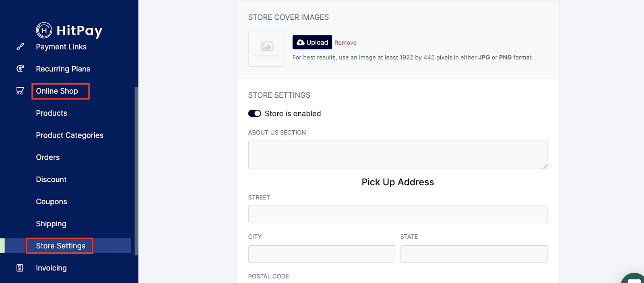Open the chat widget bubble
The image size is (644, 283).
[634, 278]
